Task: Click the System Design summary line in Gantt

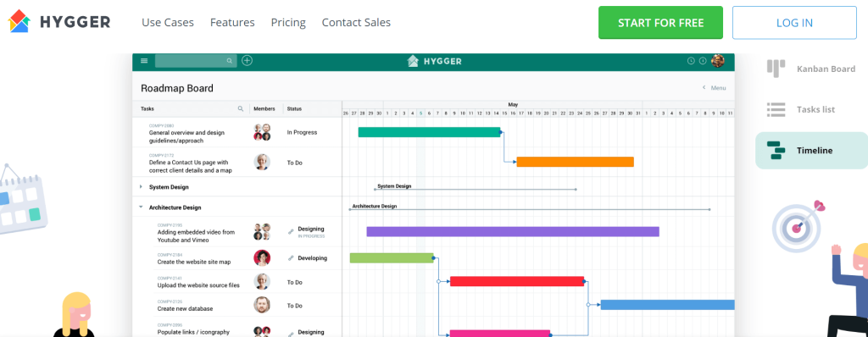Action: [x=475, y=190]
